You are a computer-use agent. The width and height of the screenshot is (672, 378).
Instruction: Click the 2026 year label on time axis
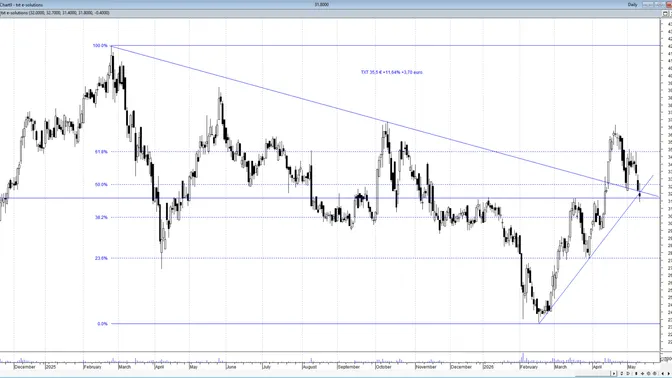[488, 367]
